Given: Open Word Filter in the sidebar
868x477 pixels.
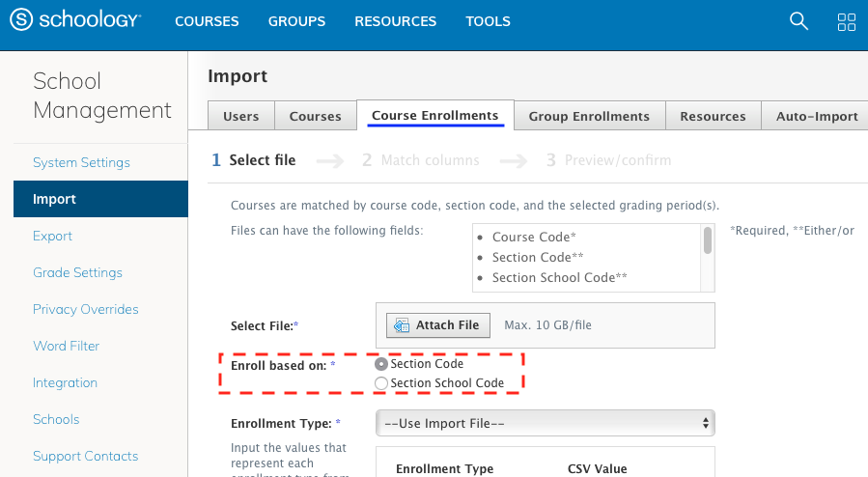Looking at the screenshot, I should [x=66, y=346].
